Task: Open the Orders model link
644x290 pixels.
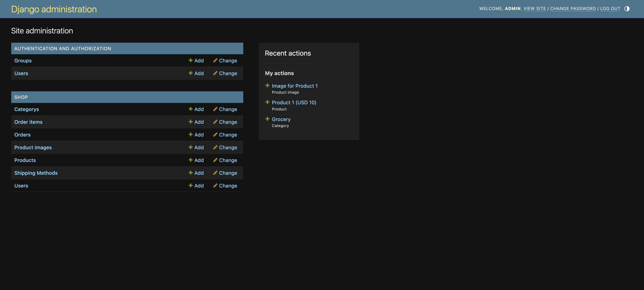Action: (22, 135)
